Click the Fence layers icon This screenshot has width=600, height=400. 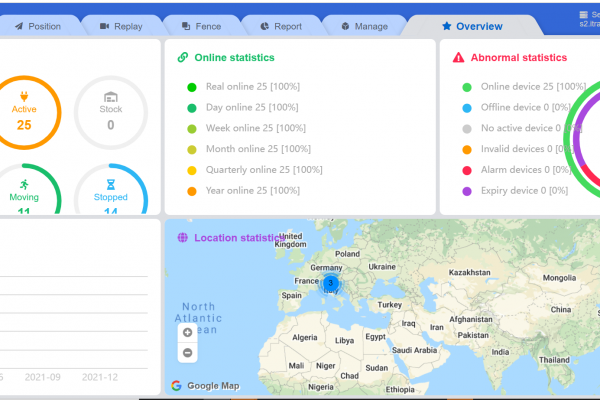click(x=186, y=26)
